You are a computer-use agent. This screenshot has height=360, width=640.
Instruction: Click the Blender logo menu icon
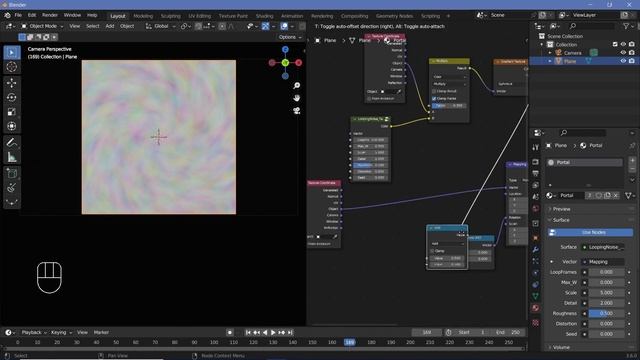click(x=7, y=15)
